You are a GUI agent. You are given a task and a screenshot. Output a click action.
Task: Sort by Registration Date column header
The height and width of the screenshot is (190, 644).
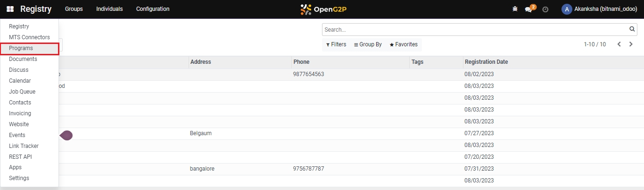click(486, 62)
